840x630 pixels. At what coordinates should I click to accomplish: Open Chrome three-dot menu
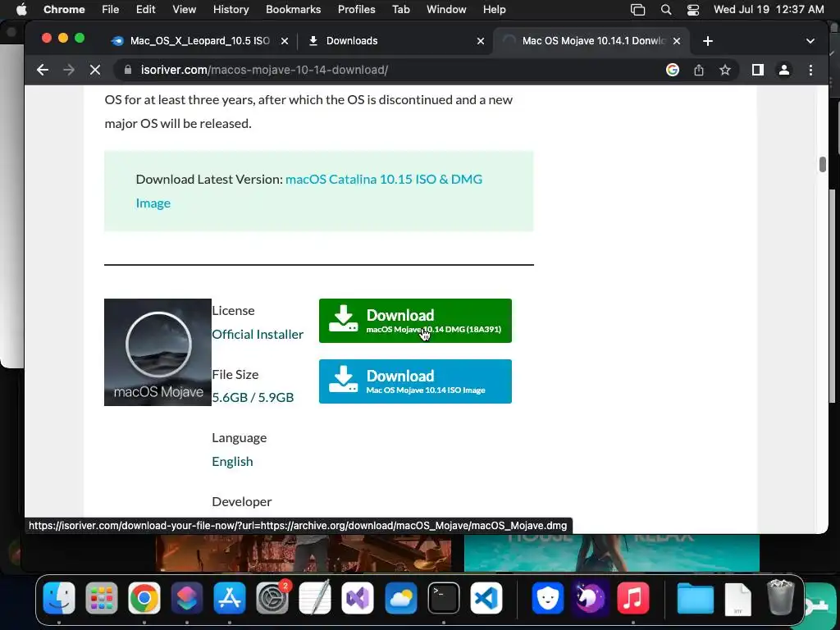pyautogui.click(x=810, y=70)
